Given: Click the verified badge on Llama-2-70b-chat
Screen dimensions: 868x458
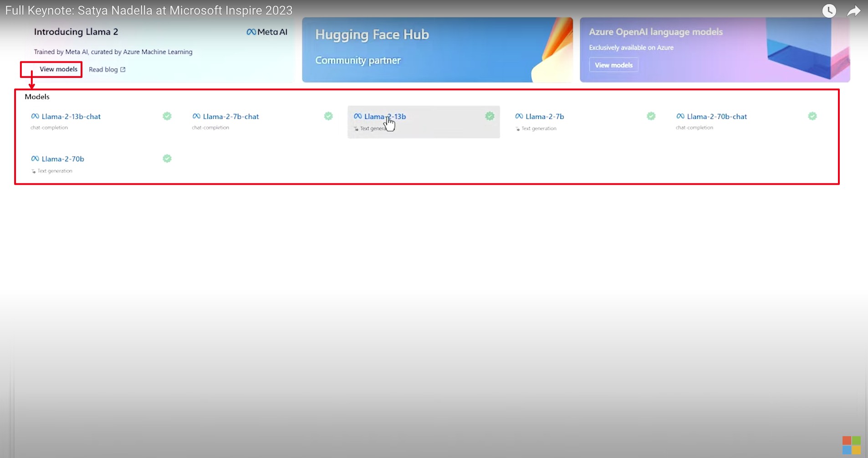Looking at the screenshot, I should click(x=812, y=116).
